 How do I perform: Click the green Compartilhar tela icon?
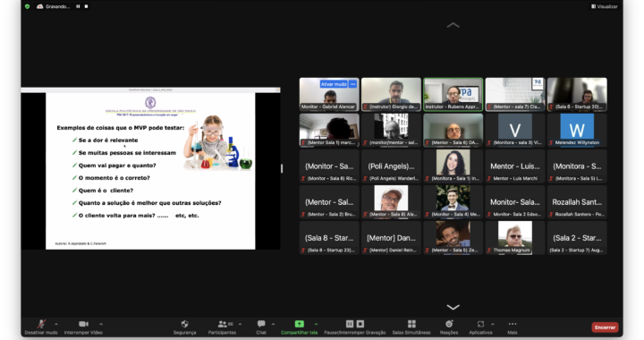pos(299,324)
